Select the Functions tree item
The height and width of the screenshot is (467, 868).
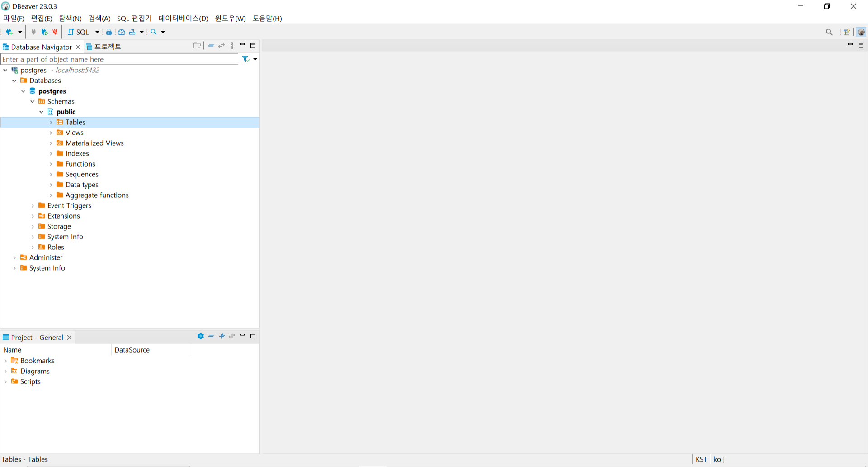(x=80, y=164)
